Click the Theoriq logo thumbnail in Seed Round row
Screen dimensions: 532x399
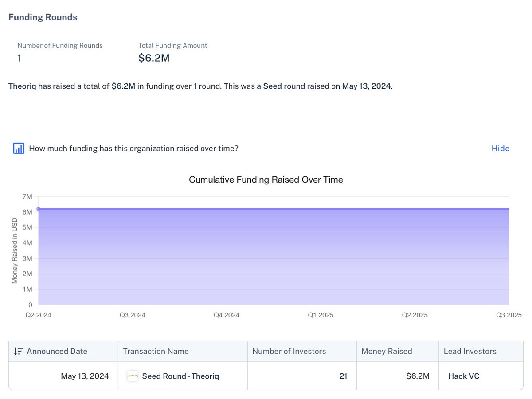coord(133,376)
